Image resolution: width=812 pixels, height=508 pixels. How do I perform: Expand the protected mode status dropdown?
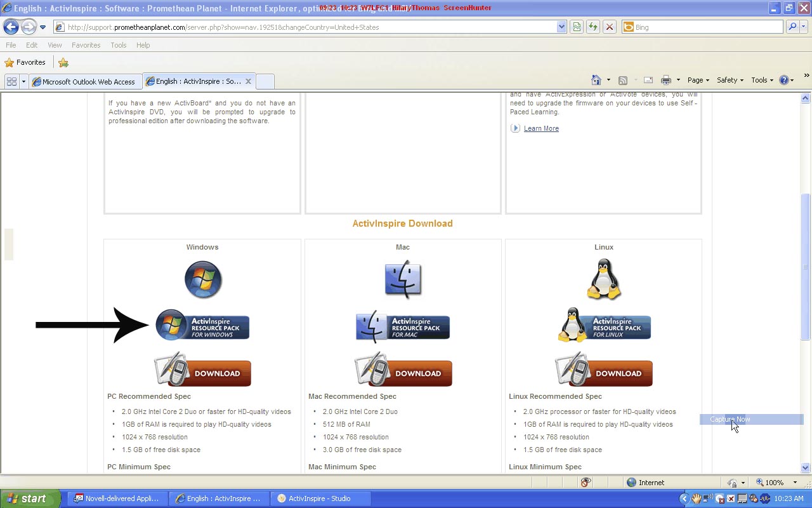pyautogui.click(x=743, y=483)
